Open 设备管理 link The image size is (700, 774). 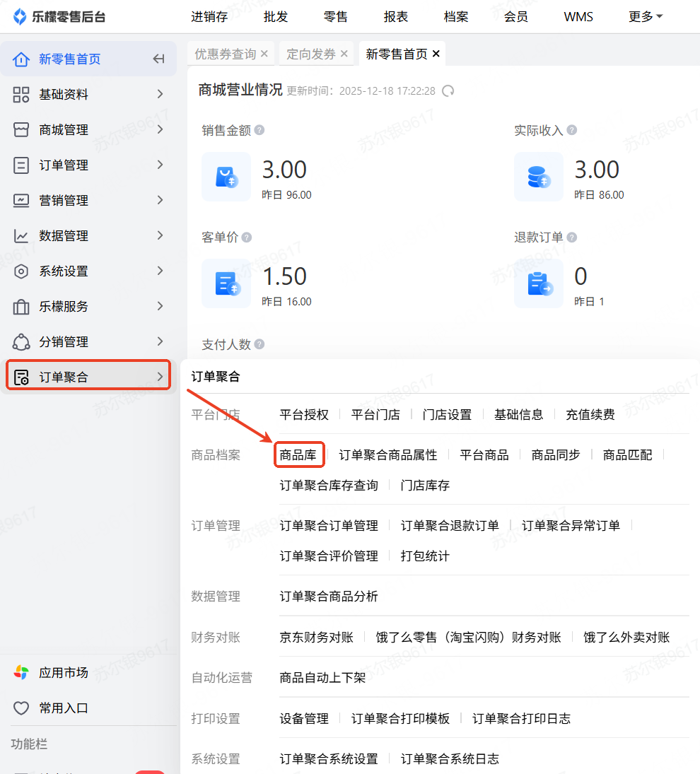(304, 718)
